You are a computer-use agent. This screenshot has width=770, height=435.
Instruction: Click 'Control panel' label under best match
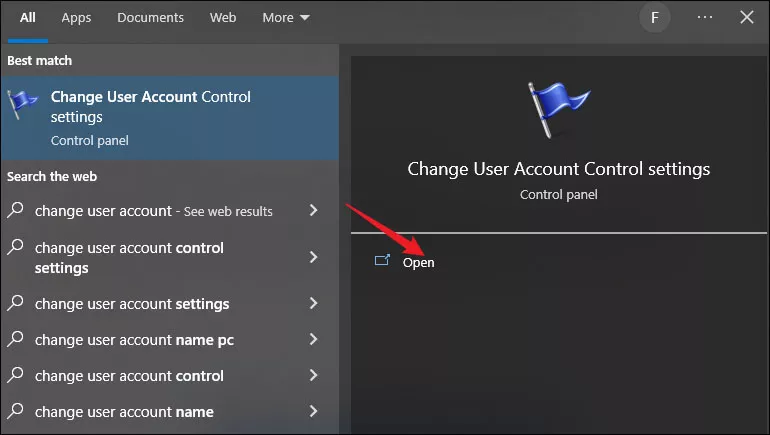[89, 141]
